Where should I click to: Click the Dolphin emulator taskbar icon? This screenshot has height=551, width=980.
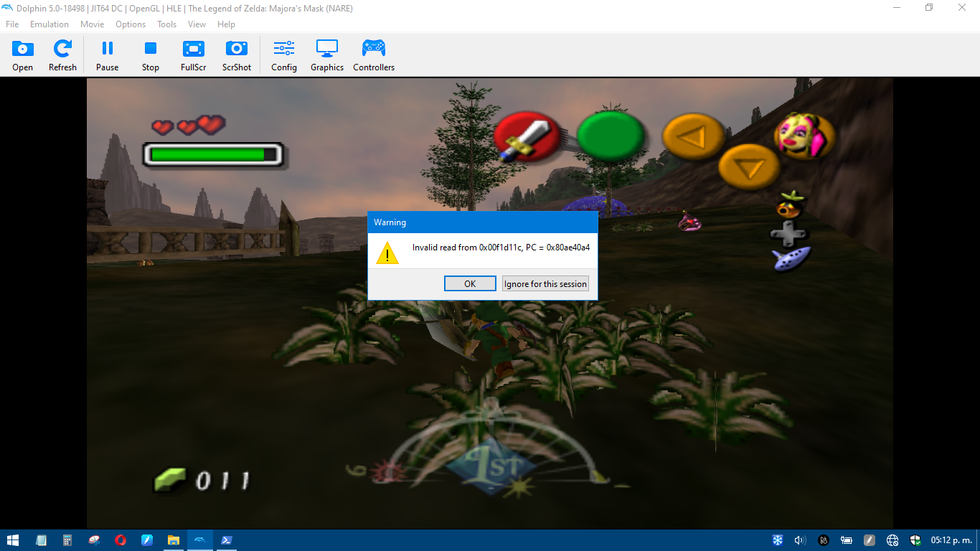pyautogui.click(x=200, y=540)
